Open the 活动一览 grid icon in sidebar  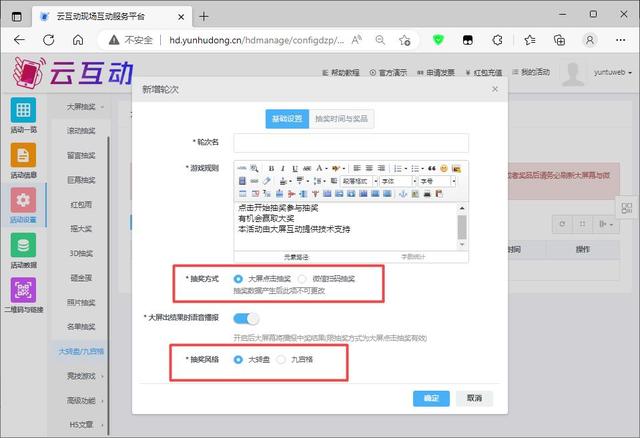tap(23, 110)
